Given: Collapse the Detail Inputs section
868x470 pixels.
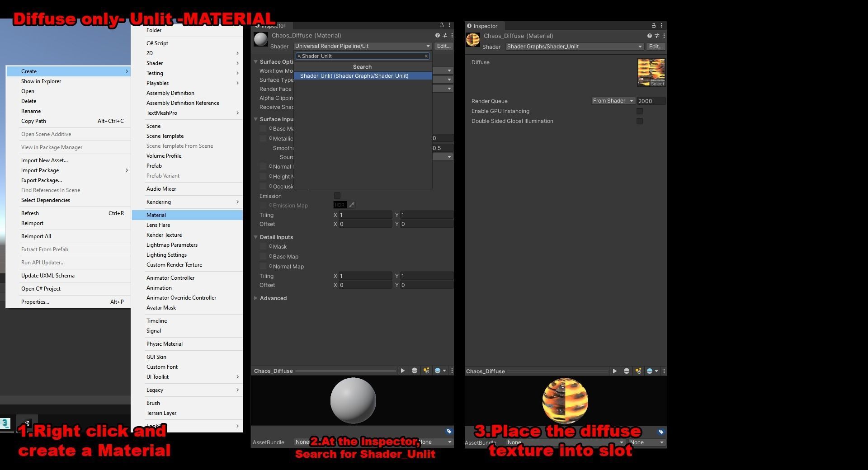Looking at the screenshot, I should point(255,237).
